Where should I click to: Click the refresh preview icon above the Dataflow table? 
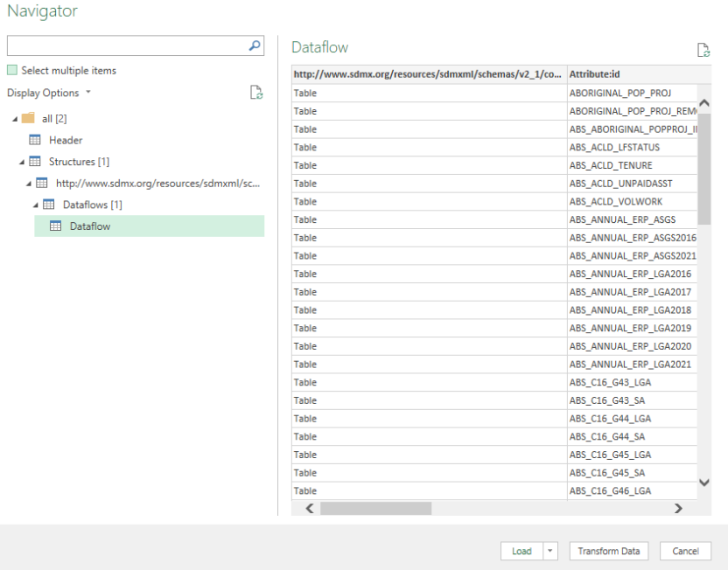click(703, 50)
